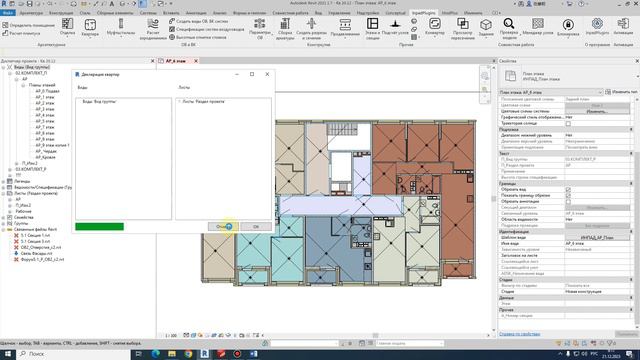Close the АР_4 этаж view tab
The image size is (640, 360).
coord(196,61)
